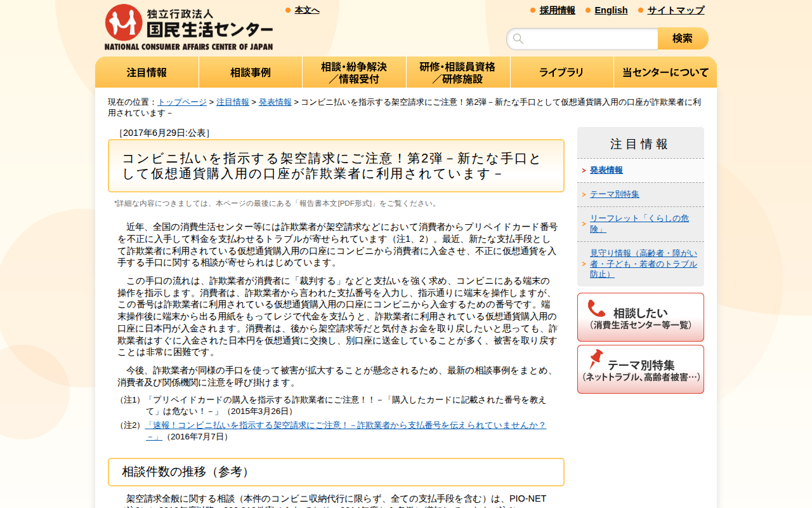Open the 研修・相談員資格／研修施設 tab

pyautogui.click(x=458, y=72)
